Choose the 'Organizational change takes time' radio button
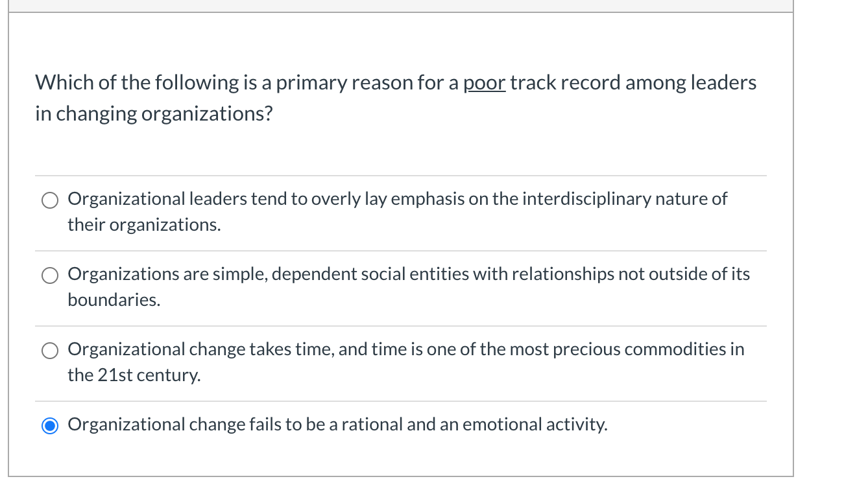 (x=49, y=350)
